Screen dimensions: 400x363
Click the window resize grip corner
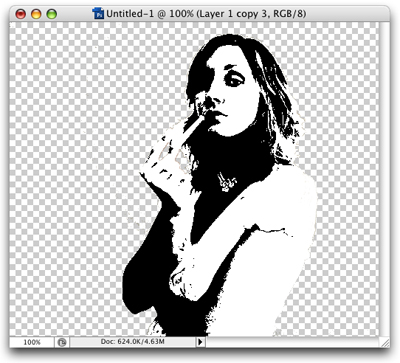(384, 342)
